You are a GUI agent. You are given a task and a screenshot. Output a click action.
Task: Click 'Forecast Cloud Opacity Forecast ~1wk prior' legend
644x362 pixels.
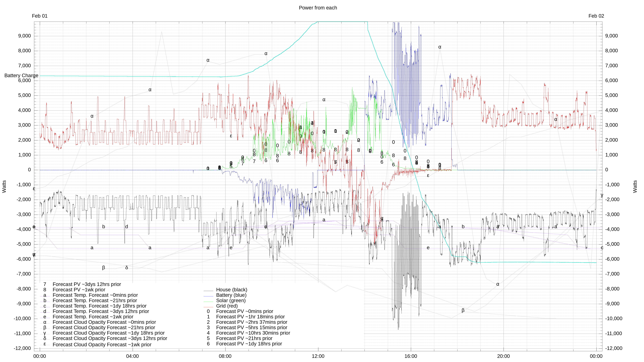(102, 345)
